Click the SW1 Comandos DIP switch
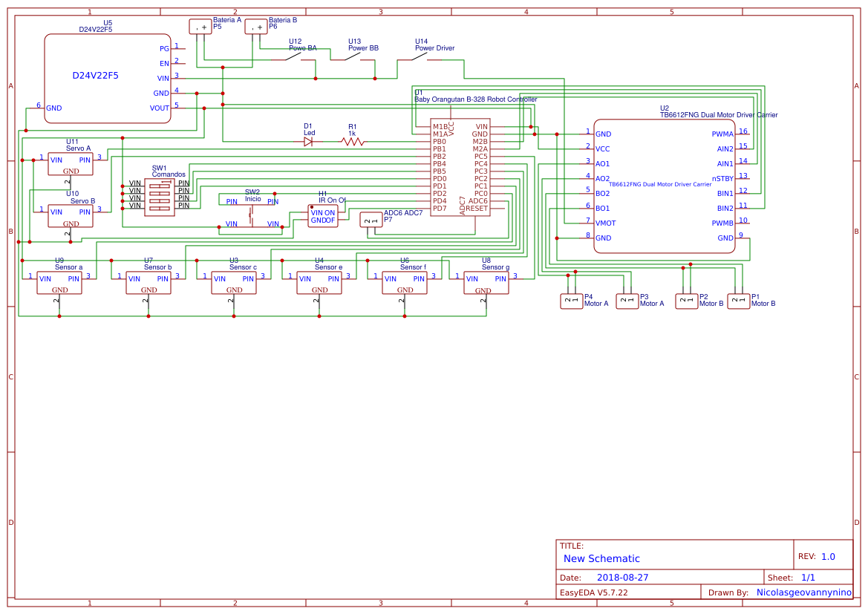The height and width of the screenshot is (614, 868). [160, 197]
